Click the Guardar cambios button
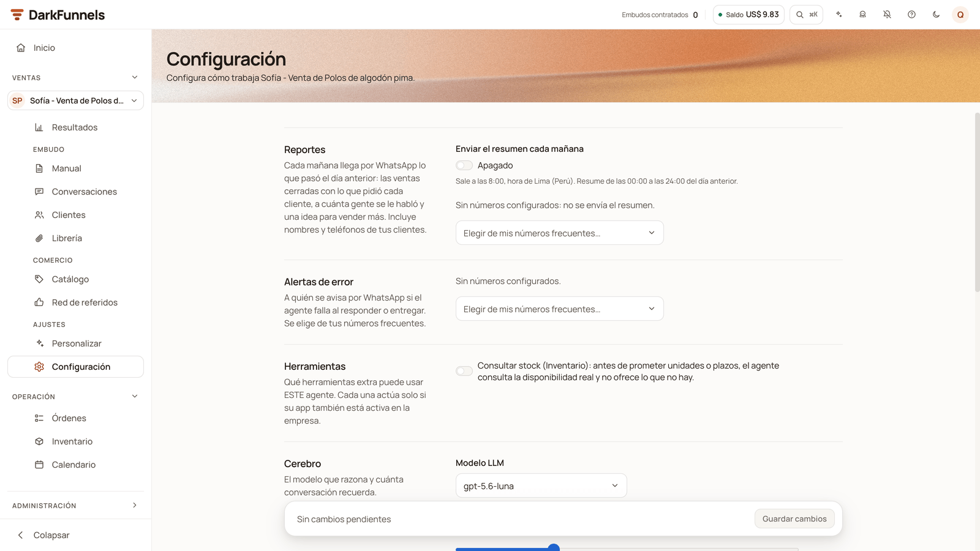Image resolution: width=980 pixels, height=551 pixels. click(794, 519)
